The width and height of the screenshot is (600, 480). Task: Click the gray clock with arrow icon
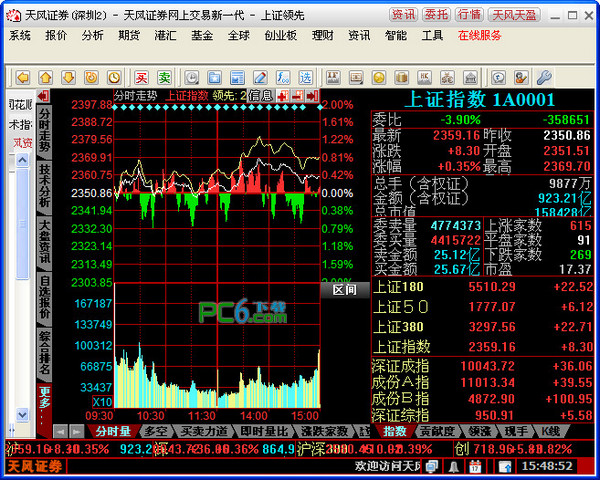192,78
